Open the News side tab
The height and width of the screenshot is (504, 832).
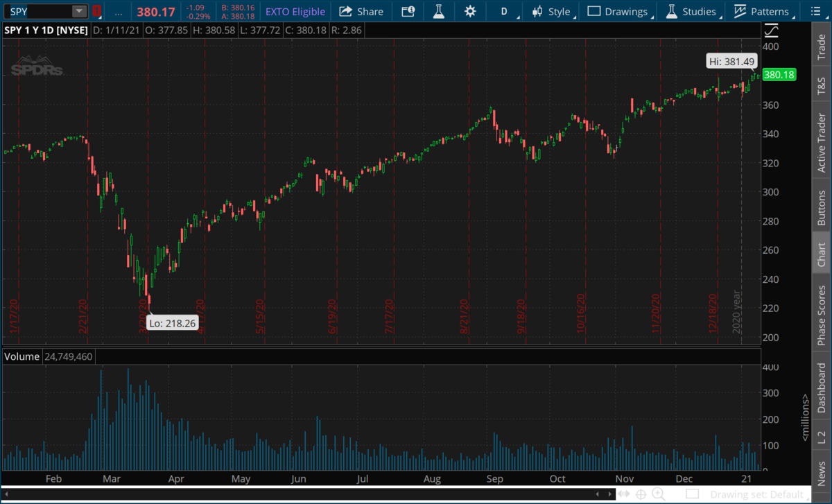point(822,475)
